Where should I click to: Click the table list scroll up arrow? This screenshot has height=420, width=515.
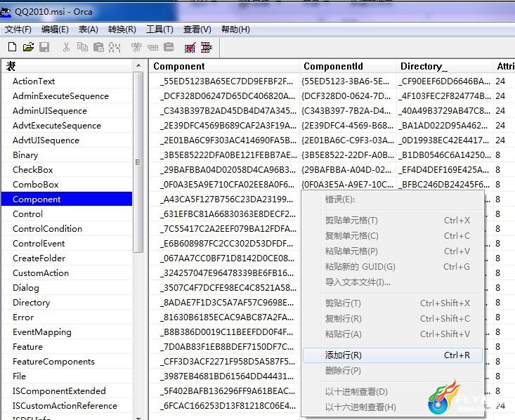tap(138, 66)
